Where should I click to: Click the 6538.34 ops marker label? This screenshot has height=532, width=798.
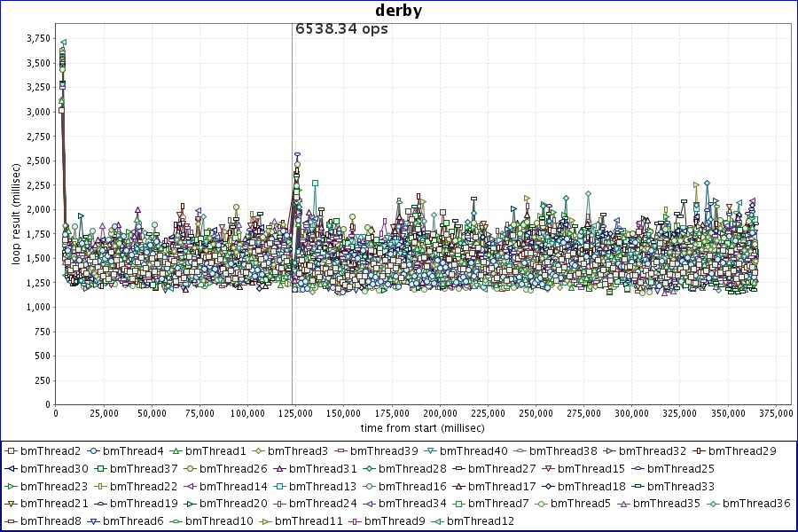pos(341,29)
